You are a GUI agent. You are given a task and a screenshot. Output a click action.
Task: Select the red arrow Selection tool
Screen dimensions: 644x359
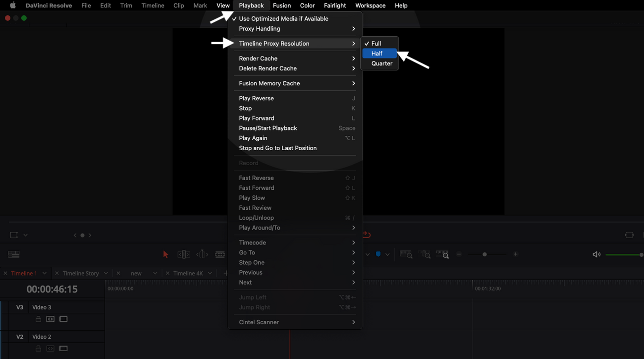165,254
